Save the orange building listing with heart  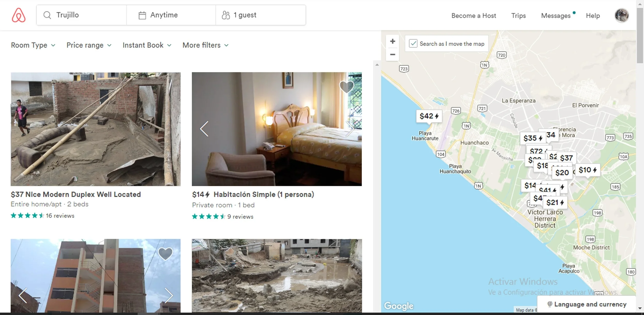tap(165, 254)
